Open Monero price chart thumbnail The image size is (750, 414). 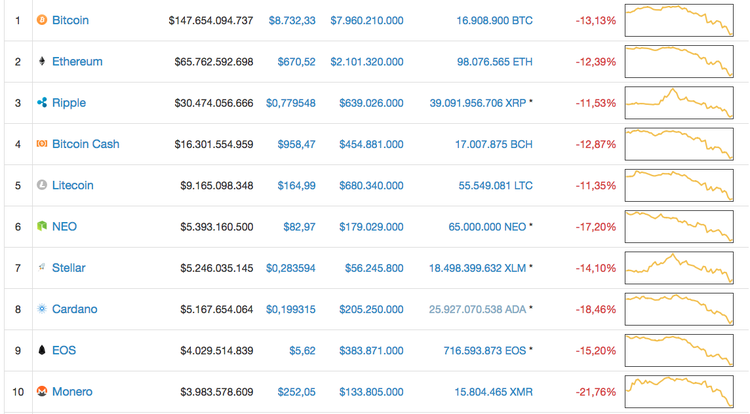point(679,391)
